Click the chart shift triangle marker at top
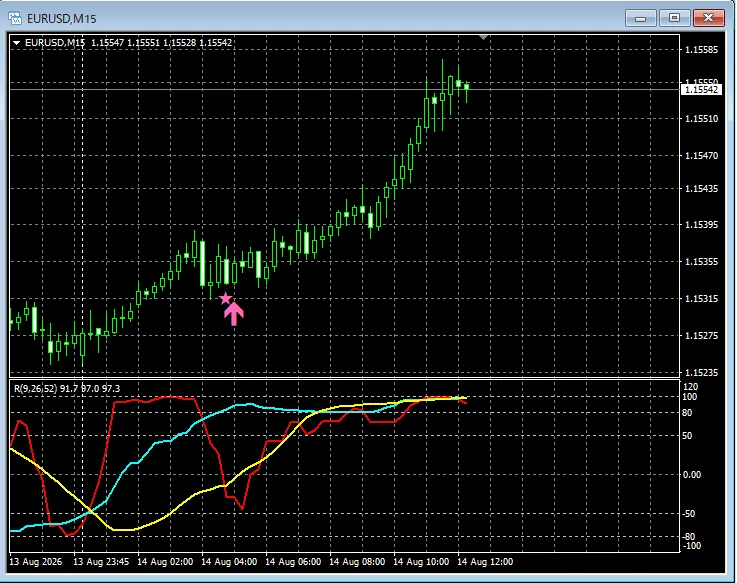The width and height of the screenshot is (737, 583). coord(483,37)
